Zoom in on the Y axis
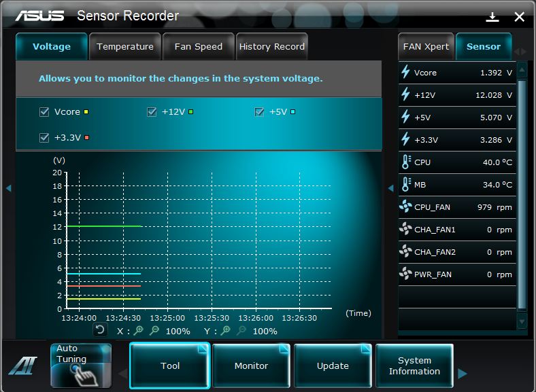The image size is (536, 392). (226, 330)
